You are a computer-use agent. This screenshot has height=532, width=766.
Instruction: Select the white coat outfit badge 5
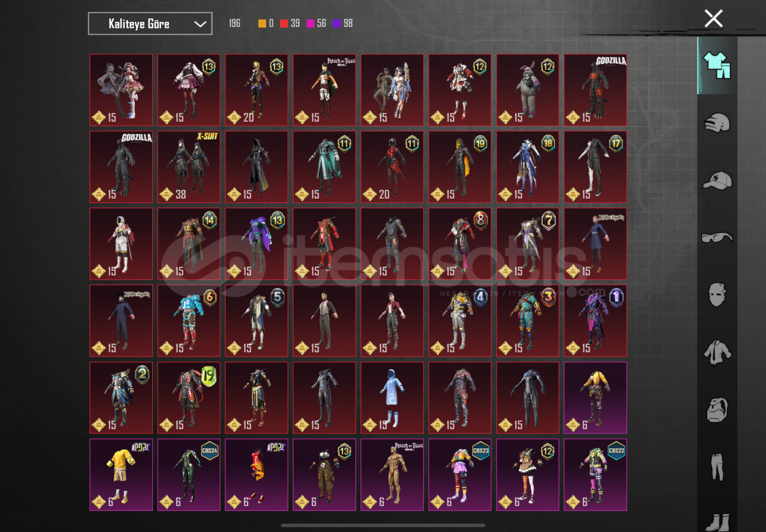pyautogui.click(x=257, y=321)
